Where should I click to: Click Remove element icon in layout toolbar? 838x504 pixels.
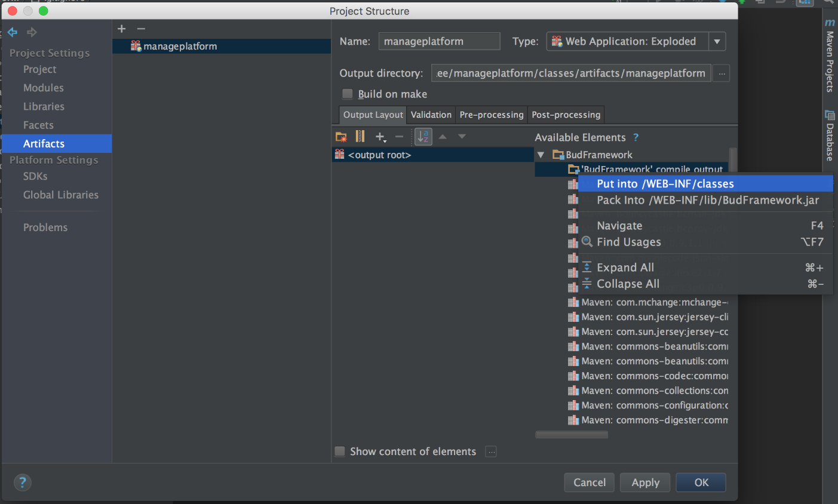400,137
